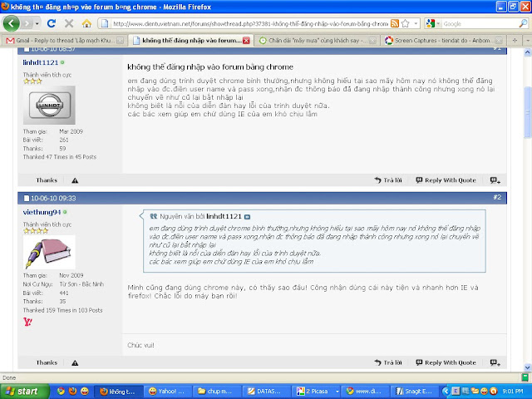The image size is (532, 399).
Task: Click the scrollbar up arrow
Action: tap(527, 52)
